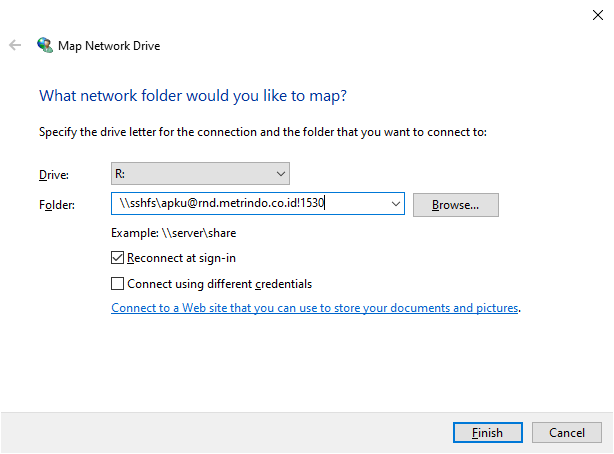Click the Example: \\server\share hint text
This screenshot has width=614, height=454.
pos(173,233)
